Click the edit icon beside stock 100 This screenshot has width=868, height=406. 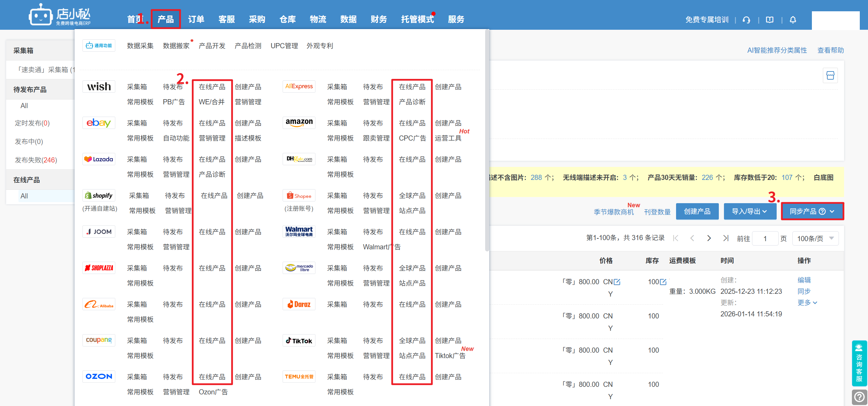[x=663, y=282]
